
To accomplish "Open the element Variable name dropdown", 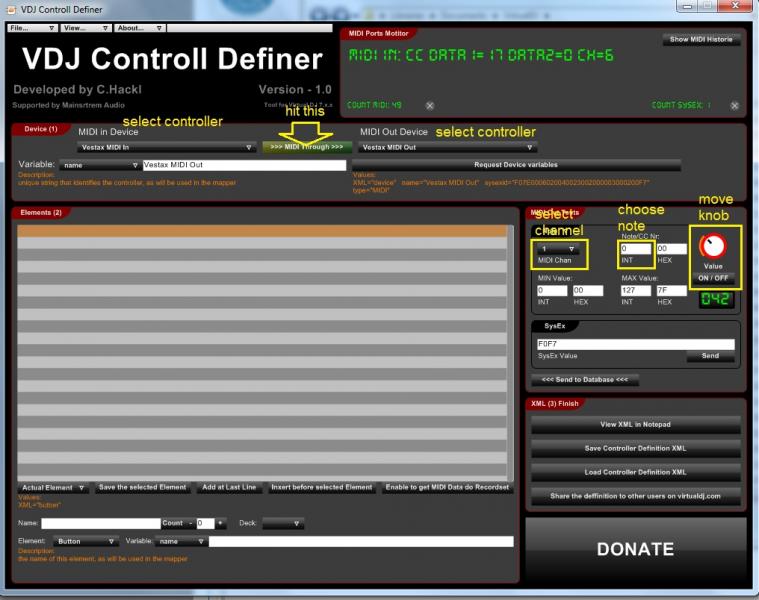I will [x=181, y=541].
